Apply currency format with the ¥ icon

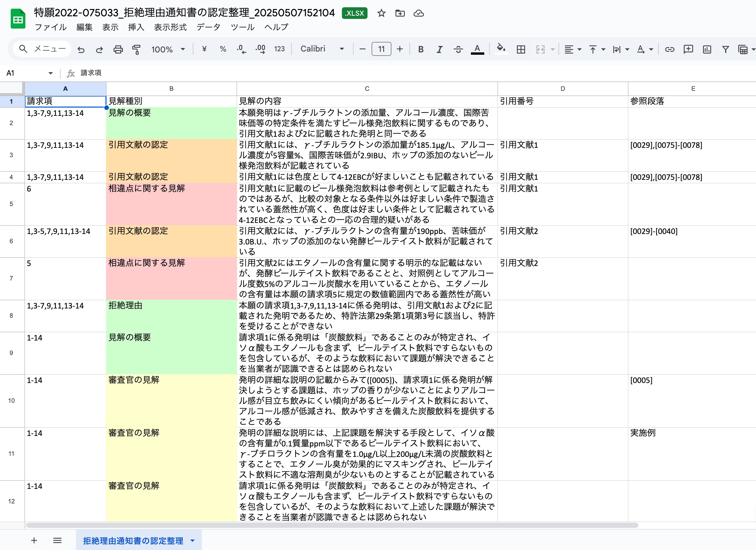204,49
